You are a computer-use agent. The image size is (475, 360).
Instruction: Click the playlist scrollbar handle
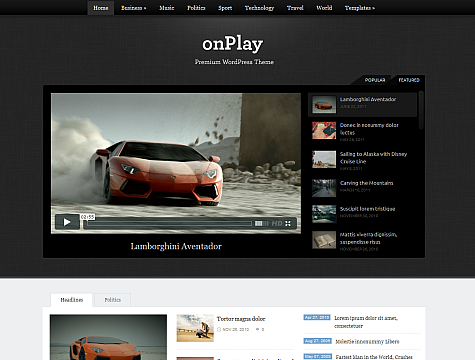421,110
